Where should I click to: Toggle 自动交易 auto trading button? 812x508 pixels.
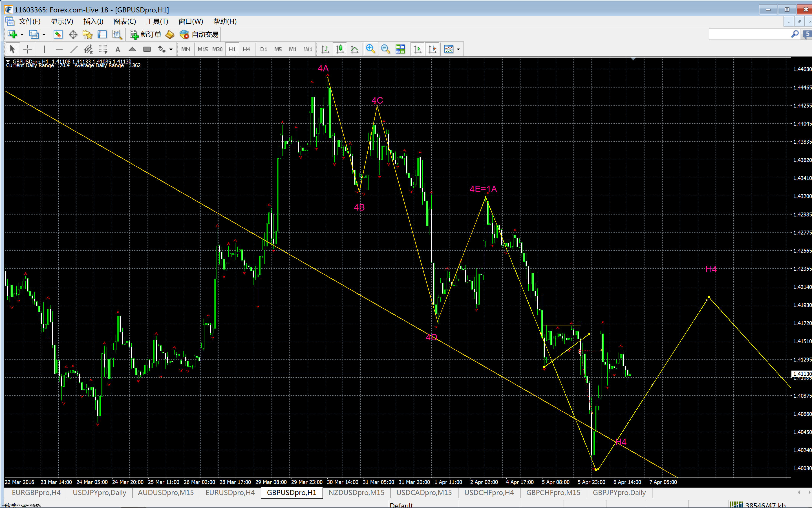pyautogui.click(x=199, y=34)
